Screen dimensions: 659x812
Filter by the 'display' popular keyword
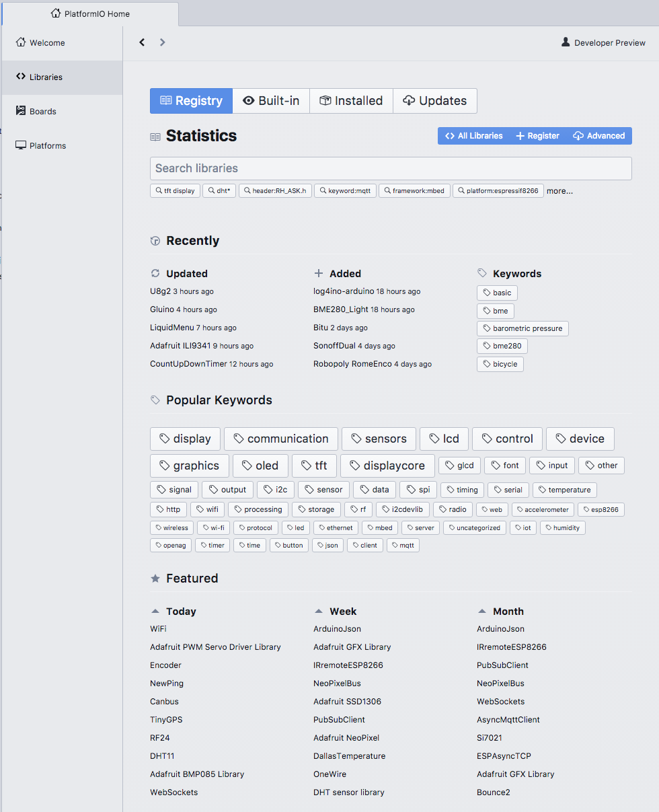[x=185, y=439]
